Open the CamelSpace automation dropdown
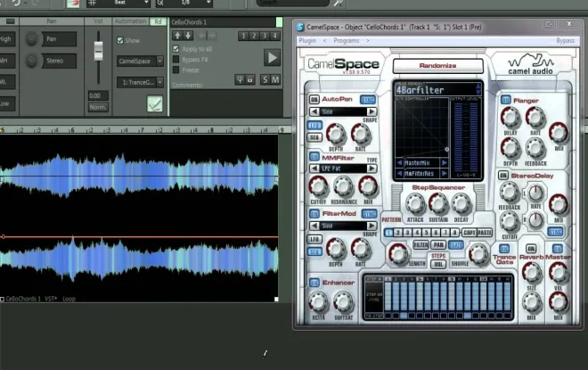The width and height of the screenshot is (588, 370). point(140,61)
